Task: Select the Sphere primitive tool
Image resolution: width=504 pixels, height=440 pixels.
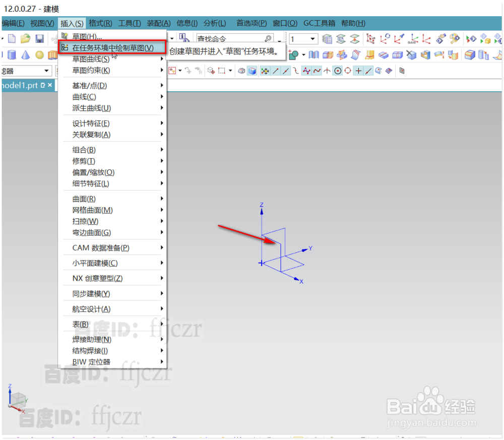Action: [38, 55]
